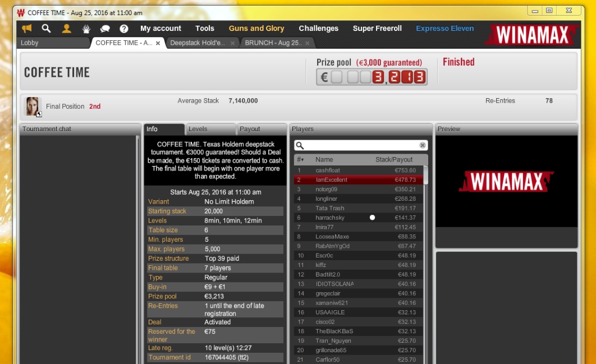Select player IDIOTSOLANA row
This screenshot has width=596, height=364.
click(x=359, y=284)
